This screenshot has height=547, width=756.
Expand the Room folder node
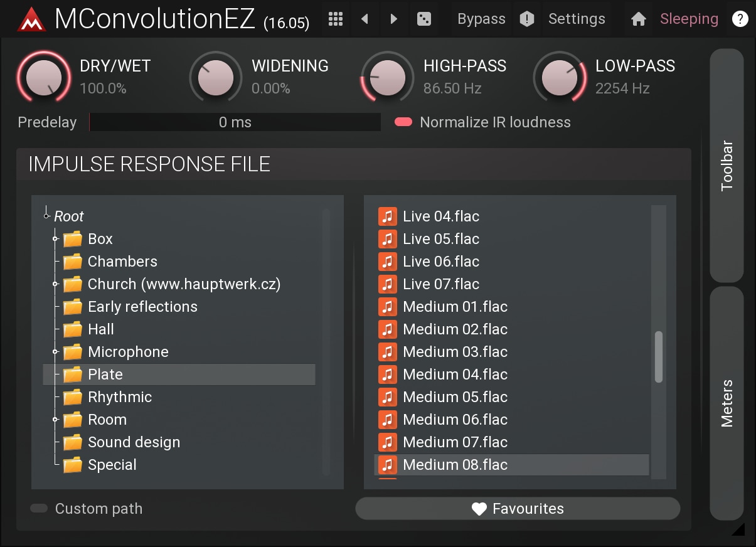[x=55, y=420]
